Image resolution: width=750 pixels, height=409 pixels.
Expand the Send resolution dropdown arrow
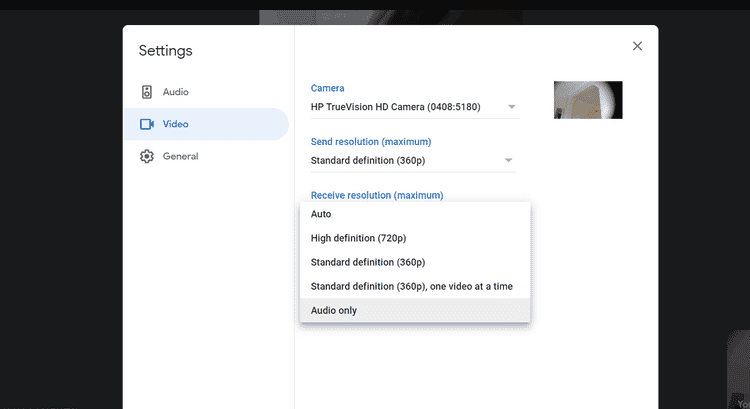click(x=508, y=161)
